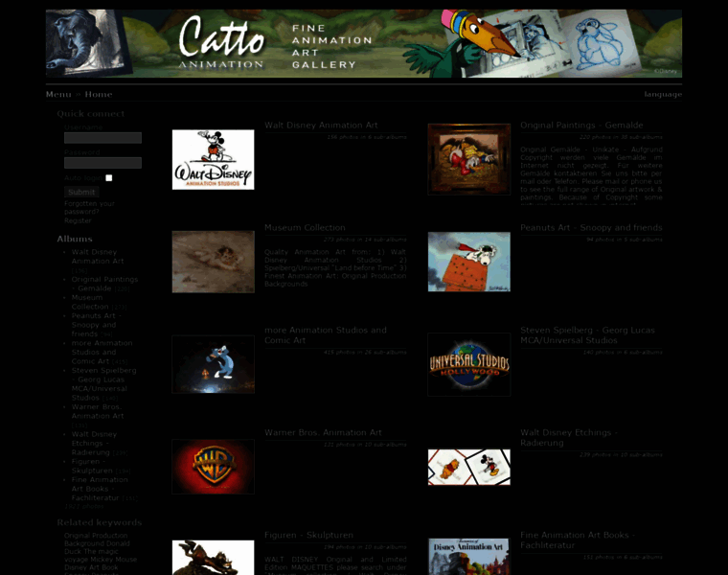Open the Albums sidebar heading
728x575 pixels.
pyautogui.click(x=75, y=239)
